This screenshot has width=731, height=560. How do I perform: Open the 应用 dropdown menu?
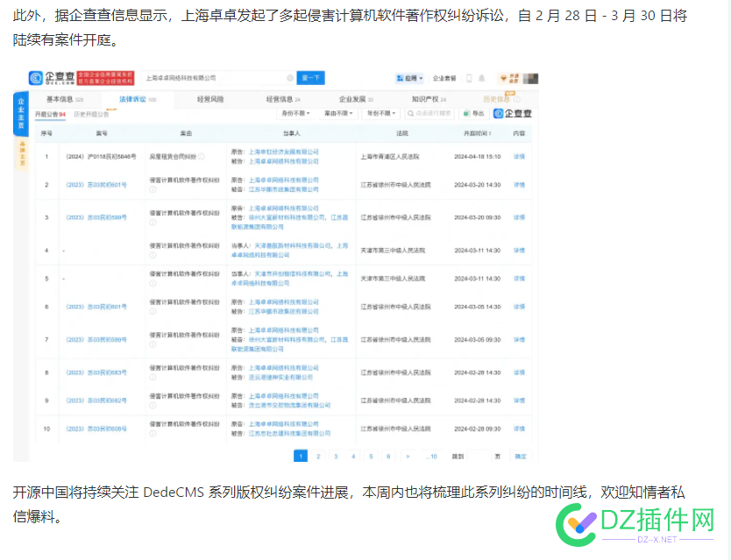[410, 78]
